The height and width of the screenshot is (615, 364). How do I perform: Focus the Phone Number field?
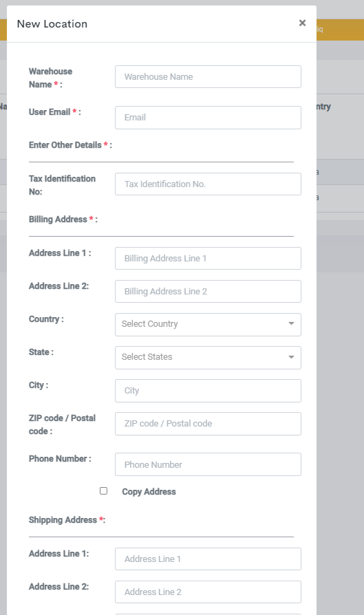coord(208,464)
